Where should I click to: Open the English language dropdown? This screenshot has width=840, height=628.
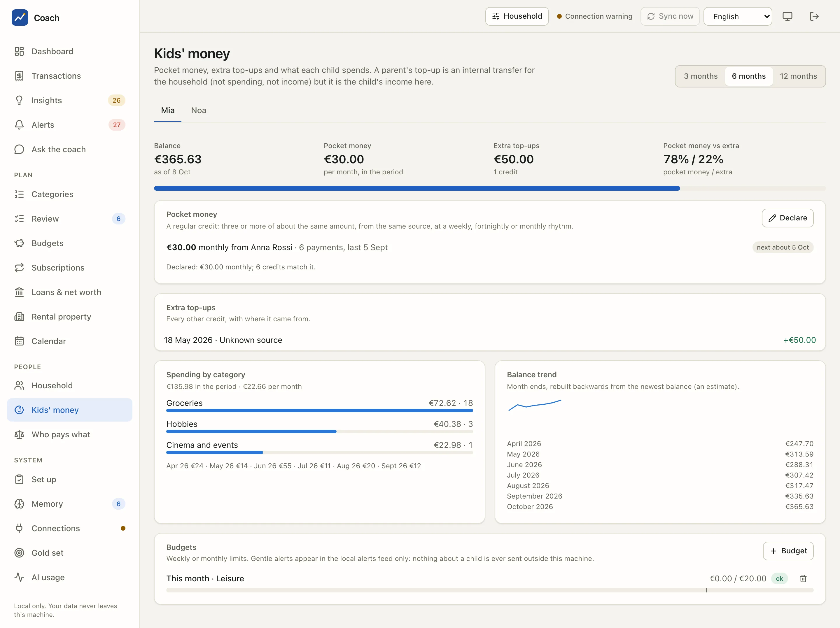[737, 16]
